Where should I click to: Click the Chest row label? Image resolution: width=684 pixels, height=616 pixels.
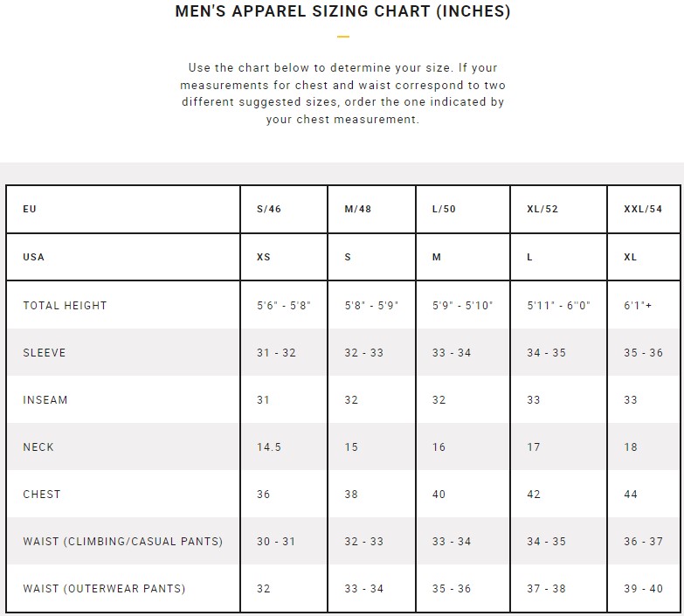[x=41, y=495]
